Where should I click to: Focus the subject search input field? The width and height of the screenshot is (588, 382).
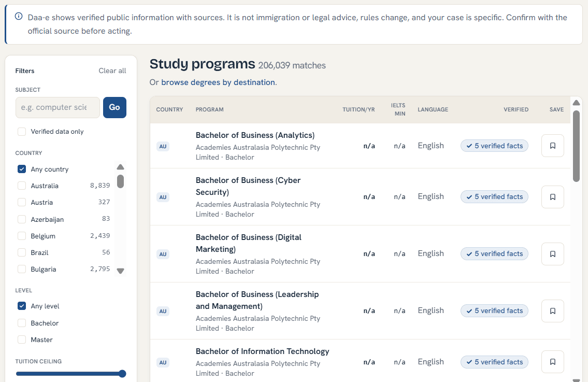pos(58,107)
